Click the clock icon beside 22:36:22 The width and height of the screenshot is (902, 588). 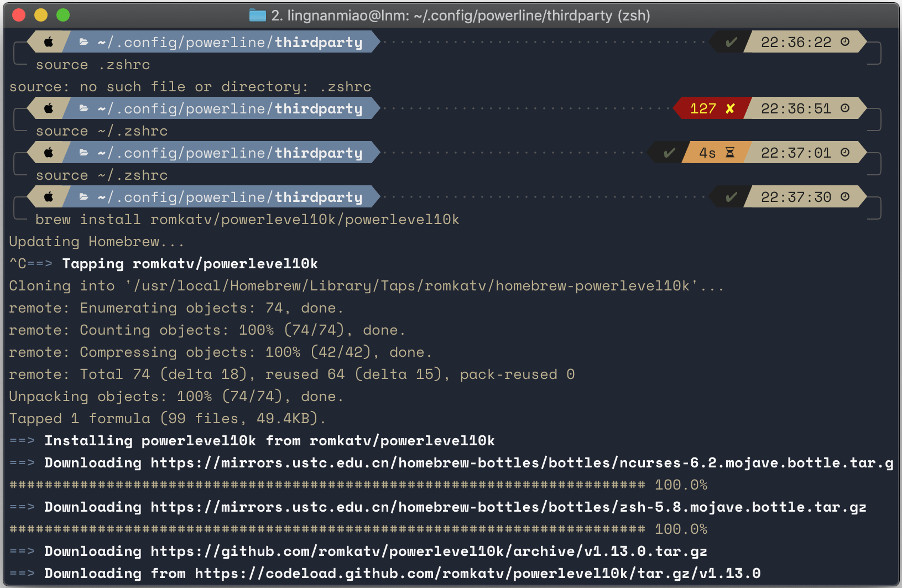845,42
